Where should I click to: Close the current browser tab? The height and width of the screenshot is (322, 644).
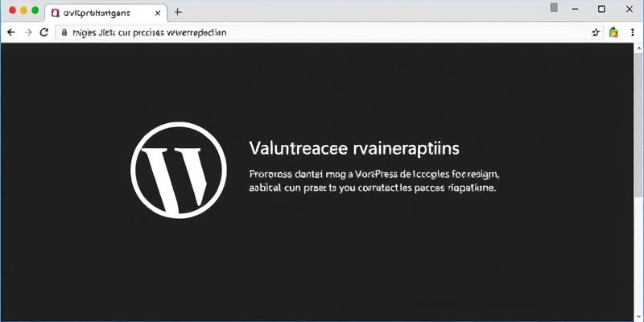pyautogui.click(x=158, y=13)
